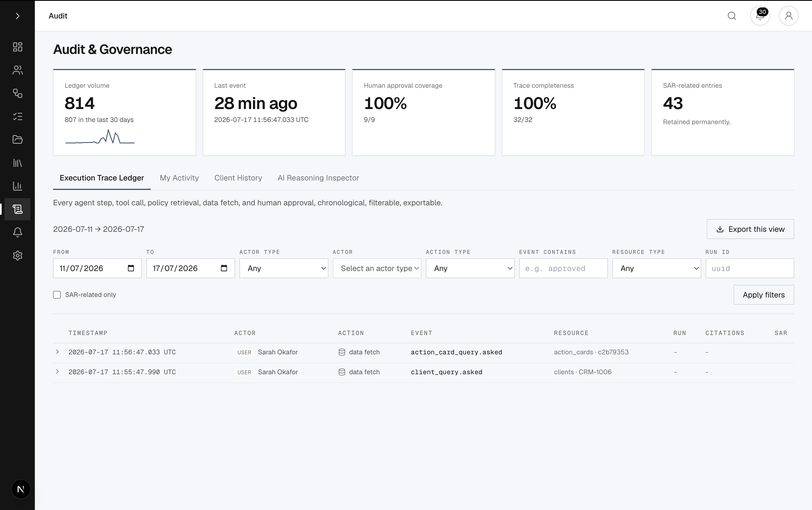Image resolution: width=812 pixels, height=510 pixels.
Task: Click the database icon in action_card_query.asked row
Action: click(342, 352)
